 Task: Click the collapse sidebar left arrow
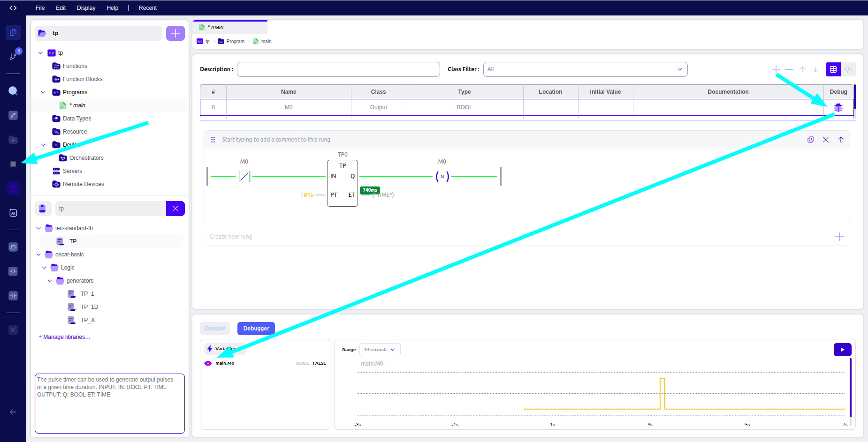(x=13, y=412)
